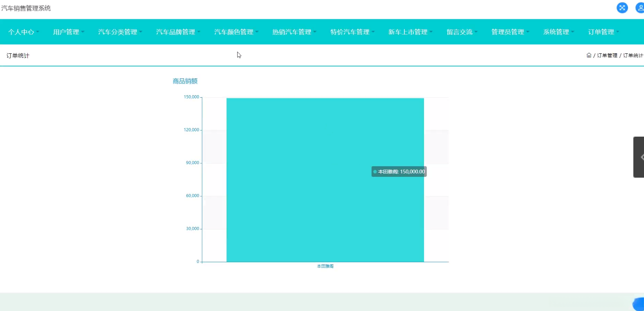Click the 150,000 y-axis label
Image resolution: width=644 pixels, height=311 pixels.
pos(191,97)
